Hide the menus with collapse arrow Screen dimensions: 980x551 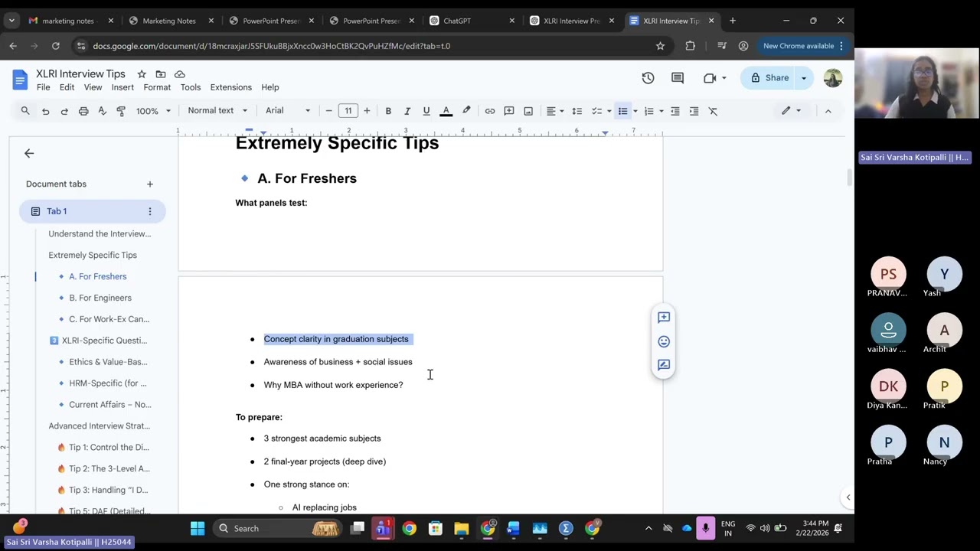(x=828, y=111)
